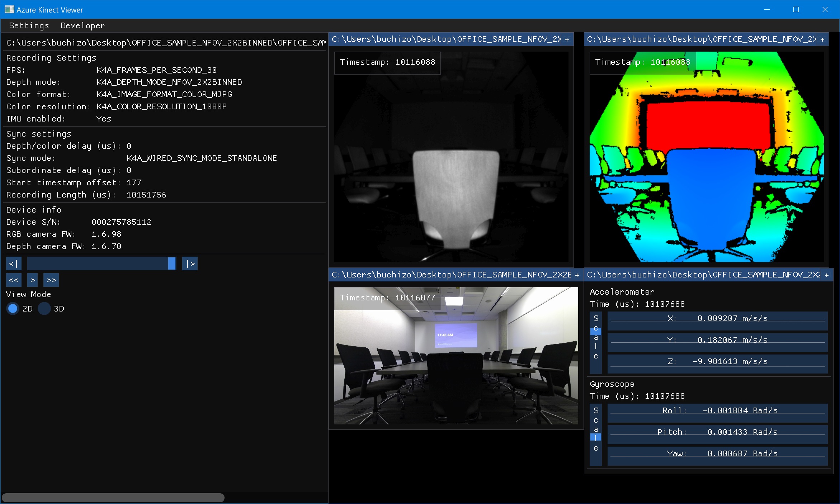Click the K4A_COLOR_RESOLUTION_1080P value
This screenshot has height=504, width=840.
(x=162, y=106)
